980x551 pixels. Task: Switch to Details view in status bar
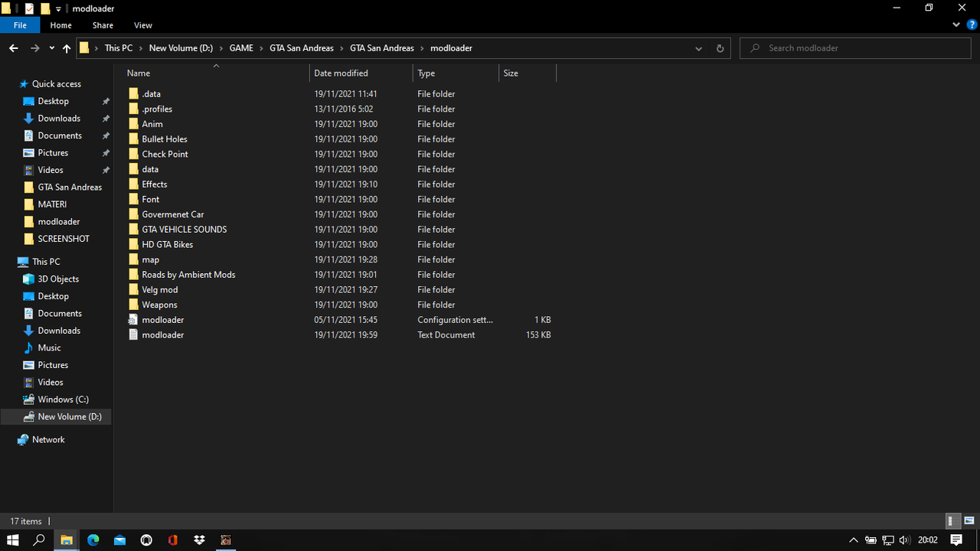pyautogui.click(x=952, y=521)
